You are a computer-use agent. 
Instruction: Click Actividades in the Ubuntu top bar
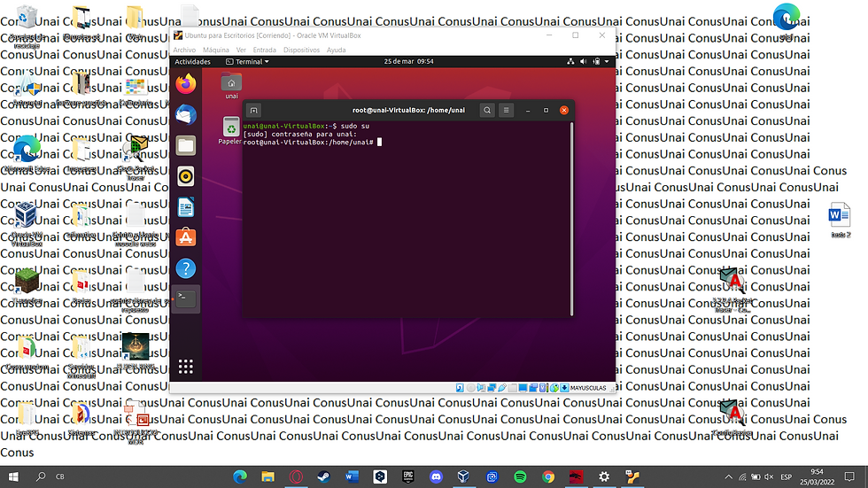coord(193,61)
